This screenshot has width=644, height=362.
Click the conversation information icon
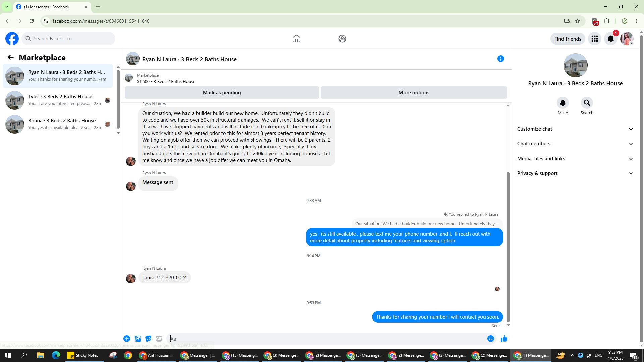[500, 59]
